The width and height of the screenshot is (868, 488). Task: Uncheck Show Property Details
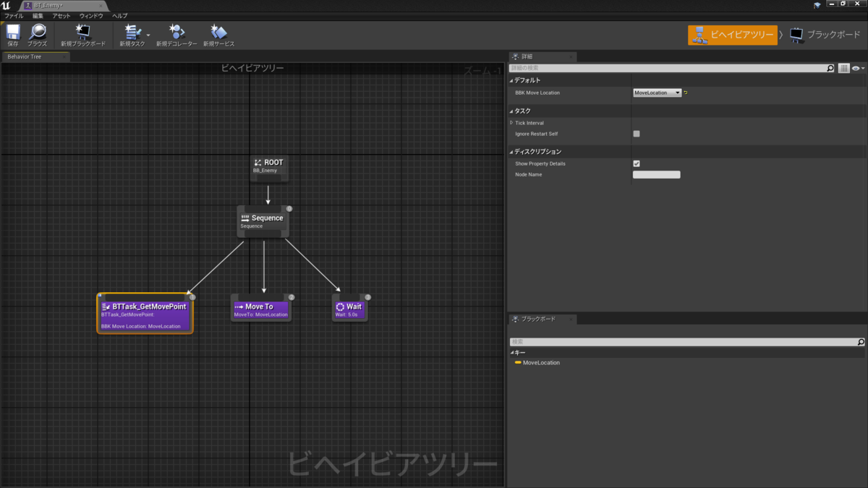(x=637, y=163)
